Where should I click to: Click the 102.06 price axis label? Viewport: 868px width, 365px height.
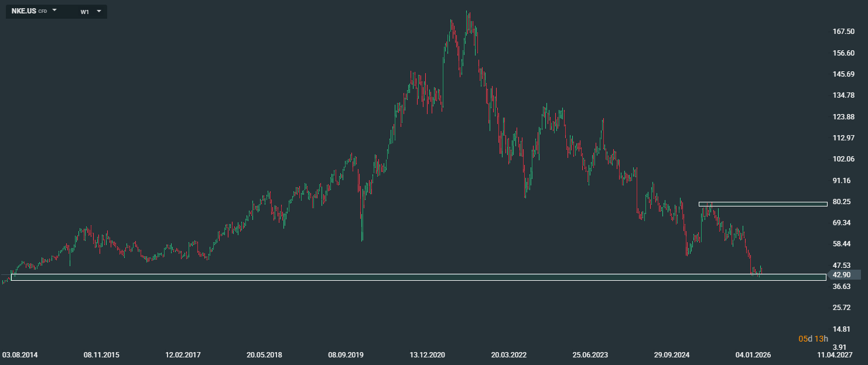843,159
